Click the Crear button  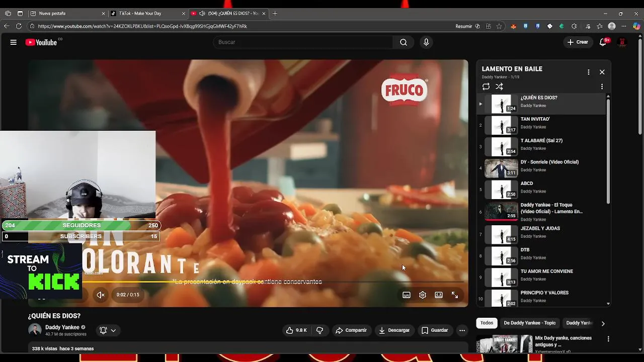tap(578, 42)
